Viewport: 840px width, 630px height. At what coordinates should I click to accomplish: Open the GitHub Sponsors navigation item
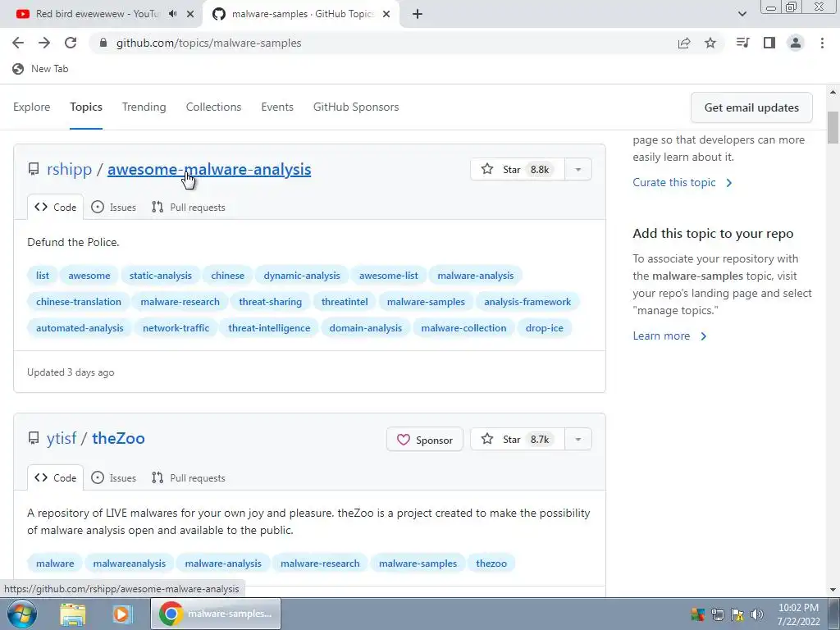pyautogui.click(x=356, y=107)
